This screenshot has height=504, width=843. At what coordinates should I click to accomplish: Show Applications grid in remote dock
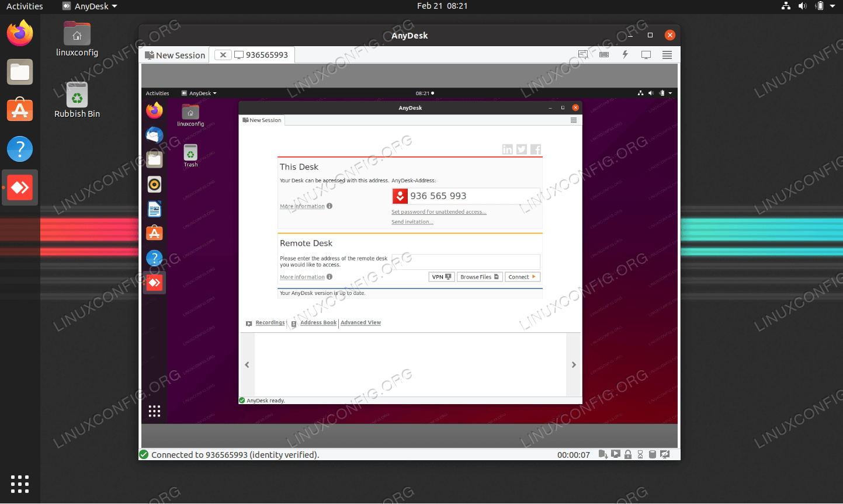[x=154, y=411]
